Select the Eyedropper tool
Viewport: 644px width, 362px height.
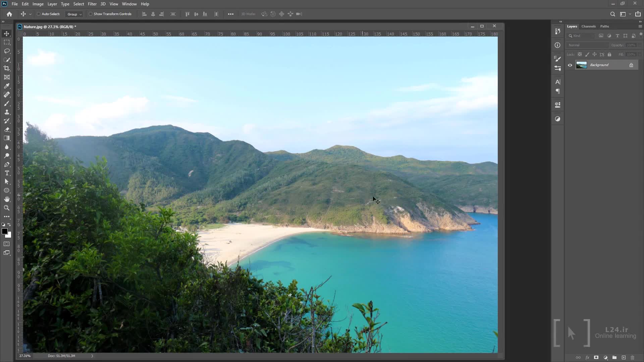pyautogui.click(x=7, y=86)
